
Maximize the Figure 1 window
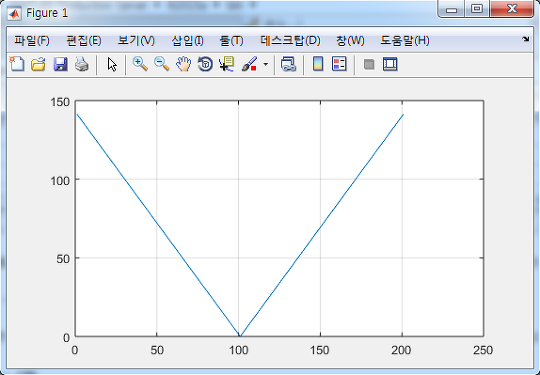point(477,9)
